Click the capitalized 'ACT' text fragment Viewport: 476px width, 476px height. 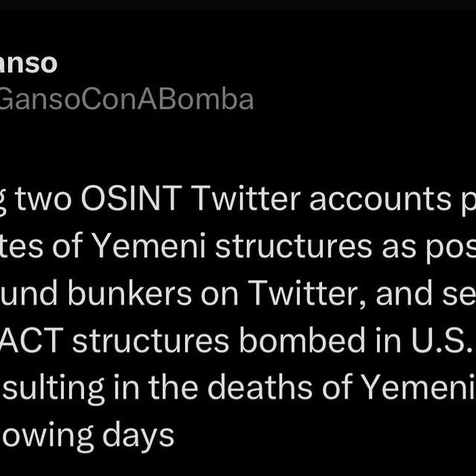pyautogui.click(x=31, y=341)
